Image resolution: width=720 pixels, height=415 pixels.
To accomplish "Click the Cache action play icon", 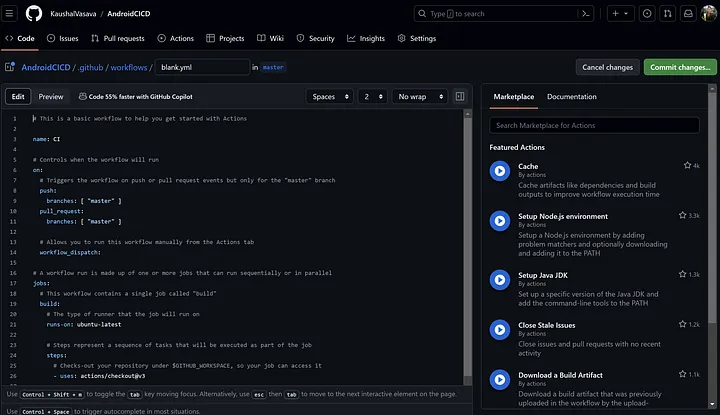I will pyautogui.click(x=500, y=171).
